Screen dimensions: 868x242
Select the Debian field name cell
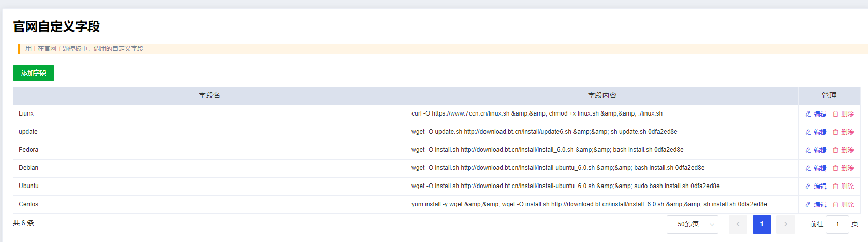click(x=210, y=168)
